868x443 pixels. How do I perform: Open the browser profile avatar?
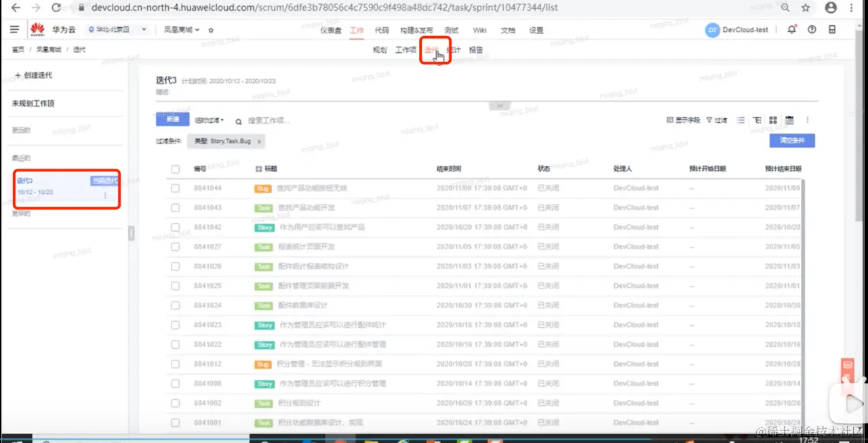[x=831, y=8]
